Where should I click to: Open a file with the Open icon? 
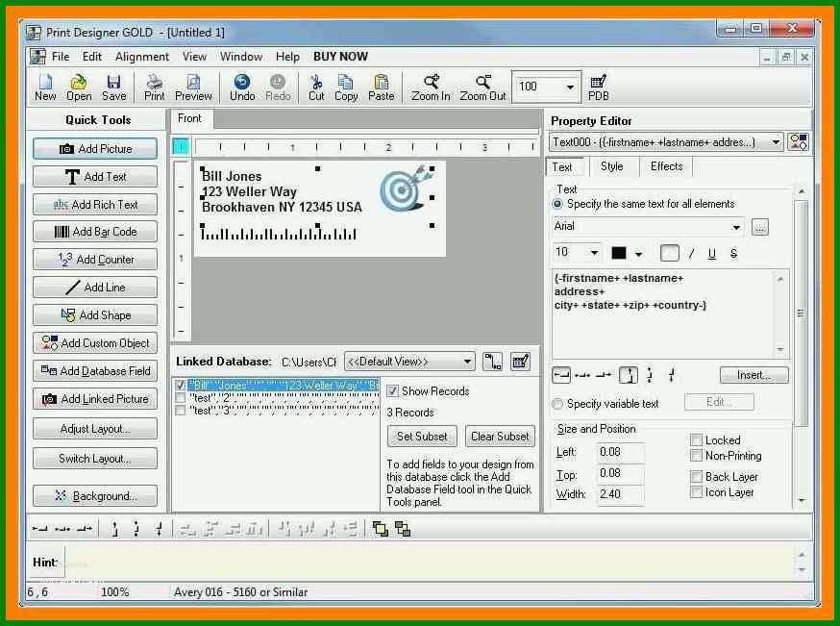[79, 88]
